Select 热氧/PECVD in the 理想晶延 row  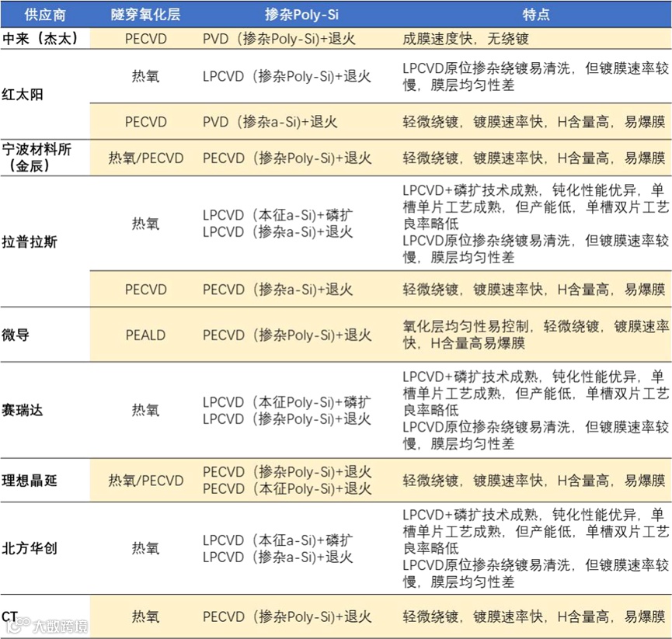coord(146,481)
